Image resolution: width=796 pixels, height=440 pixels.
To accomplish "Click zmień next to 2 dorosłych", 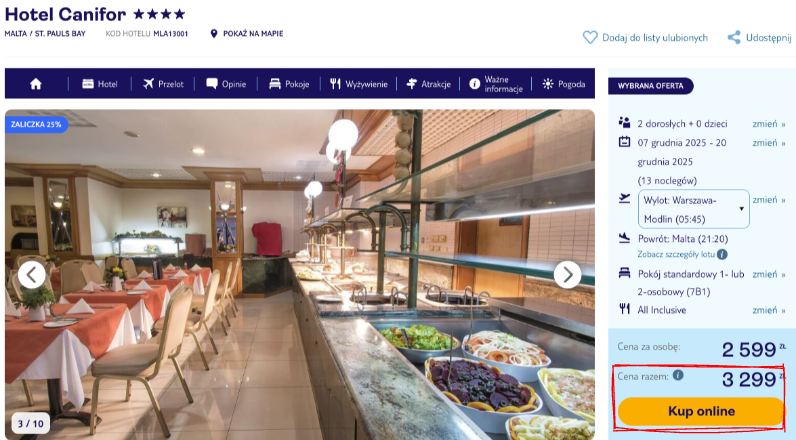I will 769,124.
